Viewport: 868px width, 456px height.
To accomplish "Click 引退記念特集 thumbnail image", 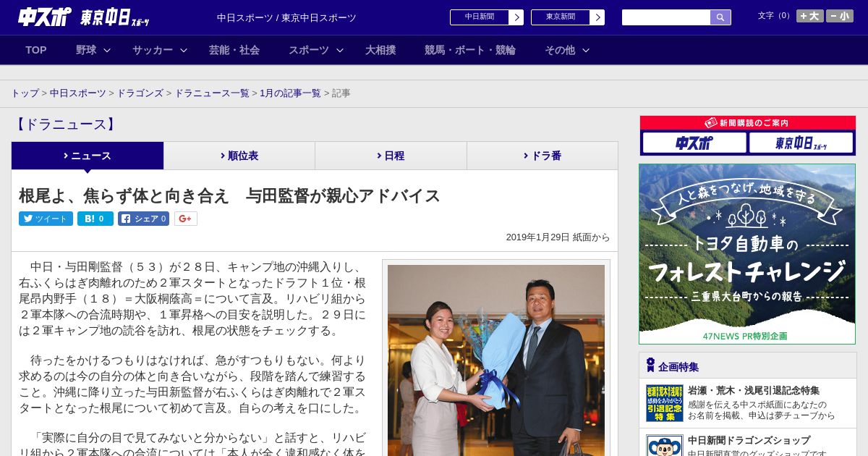I will pyautogui.click(x=665, y=403).
